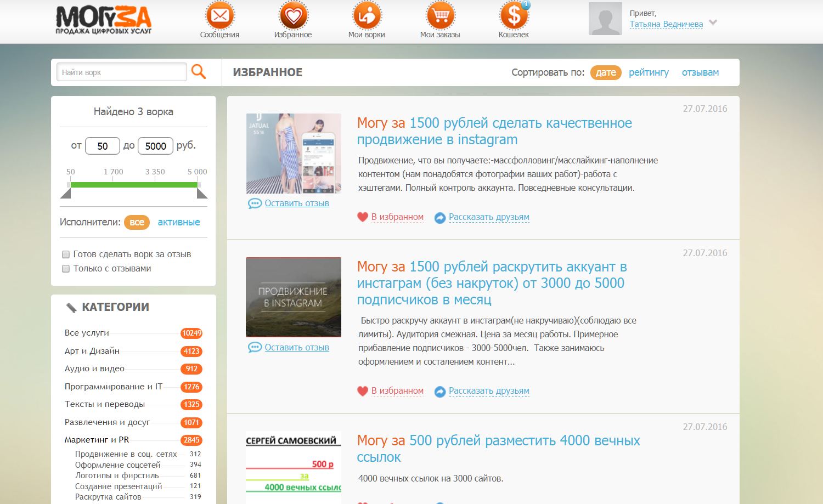Click the Могуза site logo
823x504 pixels.
[104, 20]
